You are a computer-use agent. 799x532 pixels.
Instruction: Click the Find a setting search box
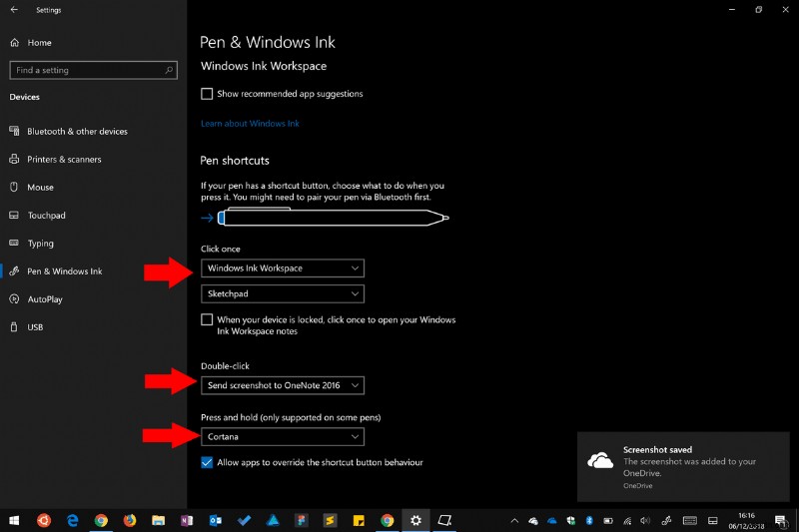pyautogui.click(x=93, y=70)
